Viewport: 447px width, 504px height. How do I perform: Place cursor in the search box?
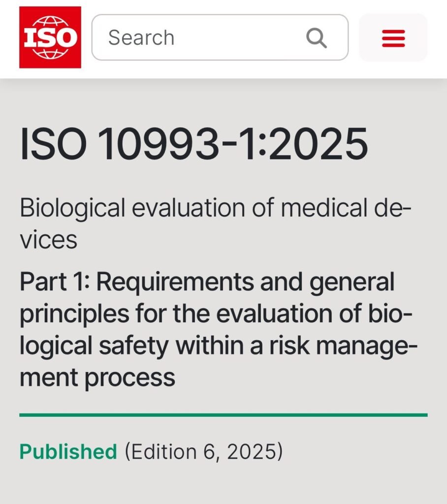(x=197, y=36)
